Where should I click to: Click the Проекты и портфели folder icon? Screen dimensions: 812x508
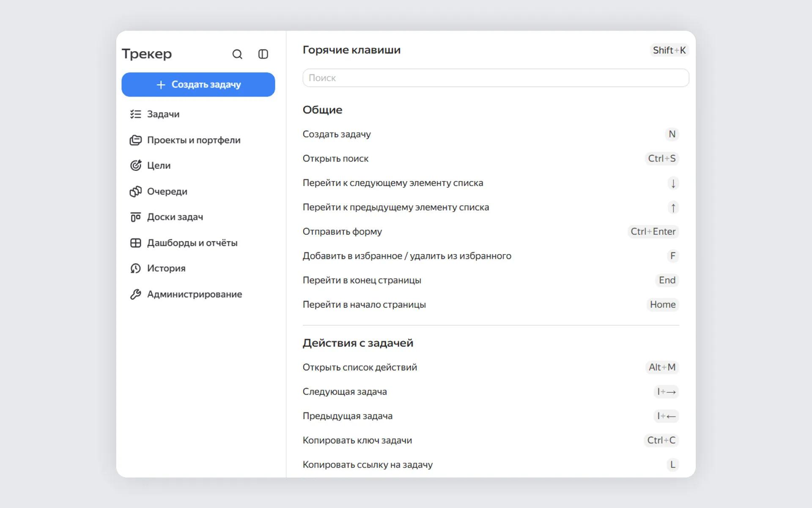[135, 140]
